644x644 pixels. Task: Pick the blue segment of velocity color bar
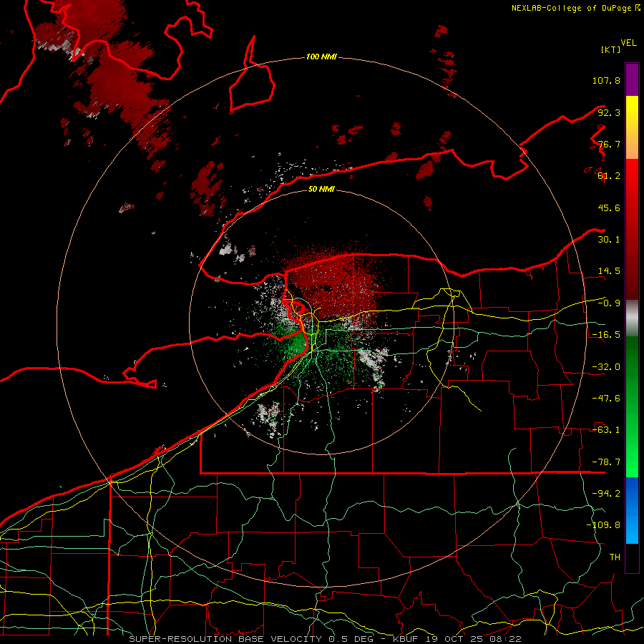pyautogui.click(x=632, y=510)
